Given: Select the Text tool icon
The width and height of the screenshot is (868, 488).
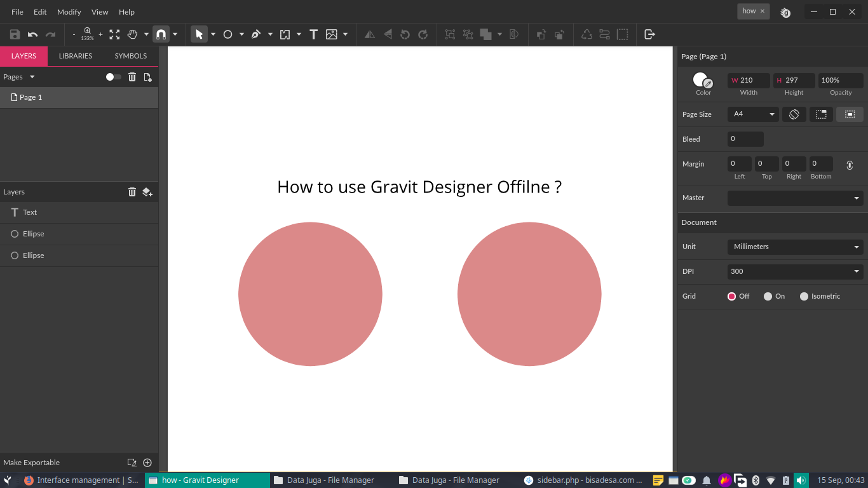Looking at the screenshot, I should [313, 34].
